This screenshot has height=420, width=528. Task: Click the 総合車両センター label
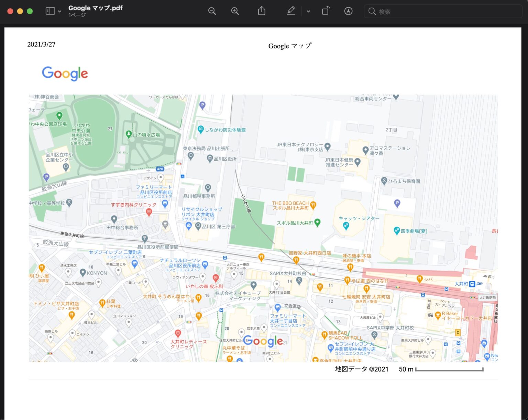pos(373,99)
